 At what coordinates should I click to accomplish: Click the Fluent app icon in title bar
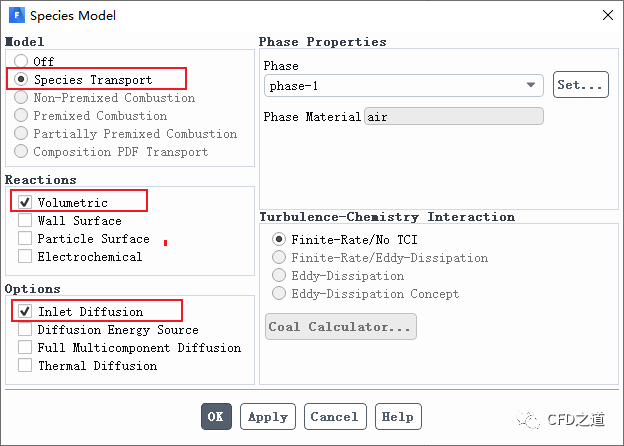[x=16, y=15]
